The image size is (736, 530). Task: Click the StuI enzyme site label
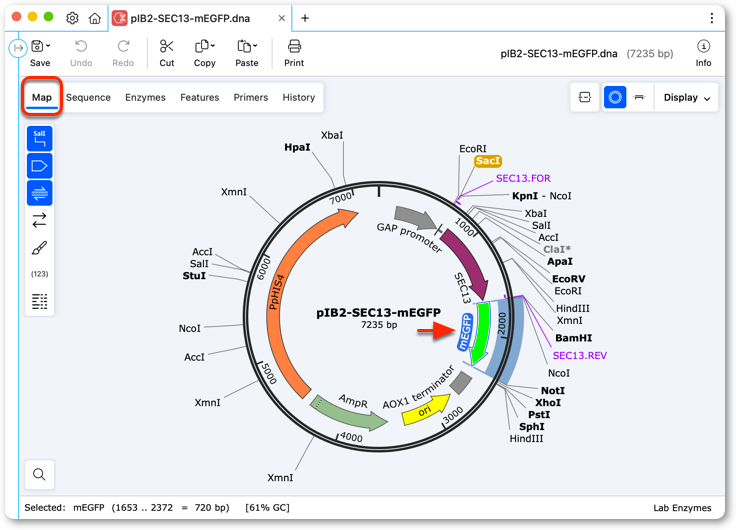pos(194,276)
